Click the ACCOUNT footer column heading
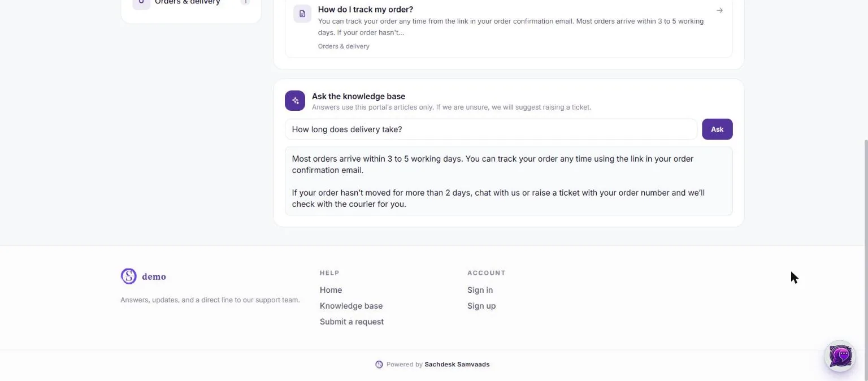This screenshot has width=868, height=381. [x=487, y=273]
